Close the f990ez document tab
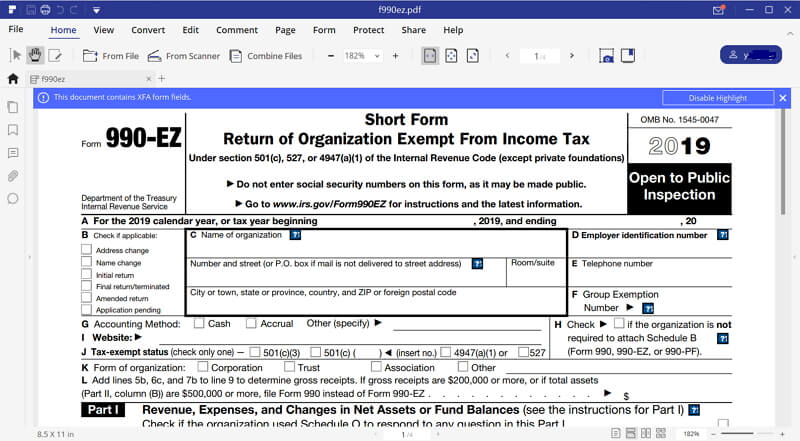Screen dimensions: 800x441 (x=148, y=79)
